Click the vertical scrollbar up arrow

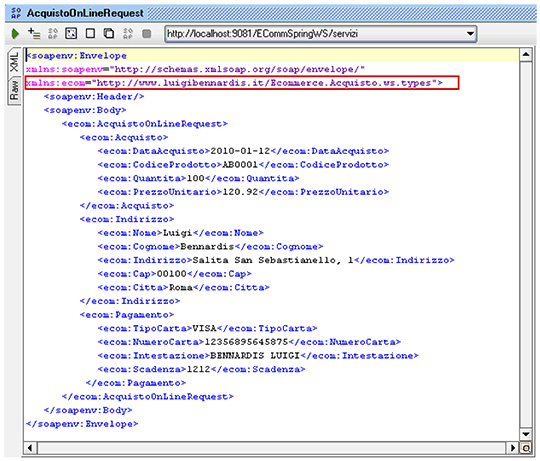(x=526, y=55)
